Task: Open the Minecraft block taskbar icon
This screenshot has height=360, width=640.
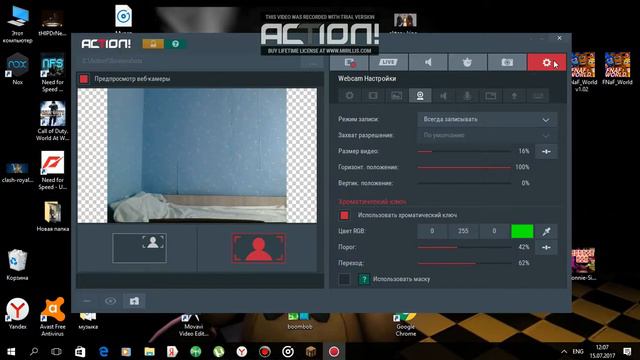Action: pos(311,351)
